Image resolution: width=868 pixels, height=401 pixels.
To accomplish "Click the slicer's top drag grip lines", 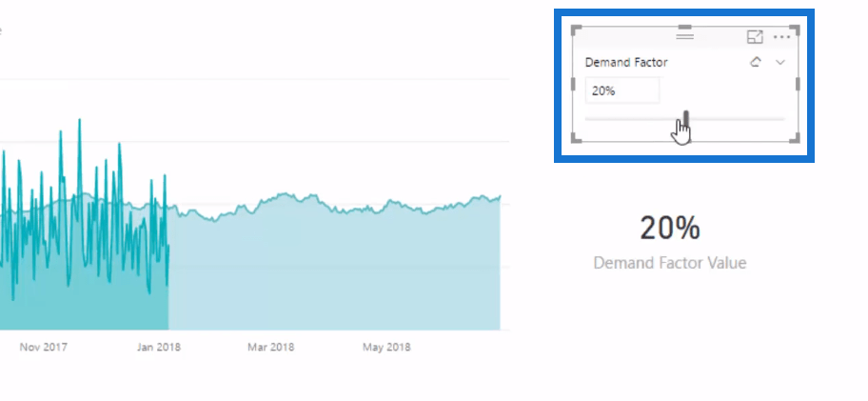I will click(x=684, y=35).
